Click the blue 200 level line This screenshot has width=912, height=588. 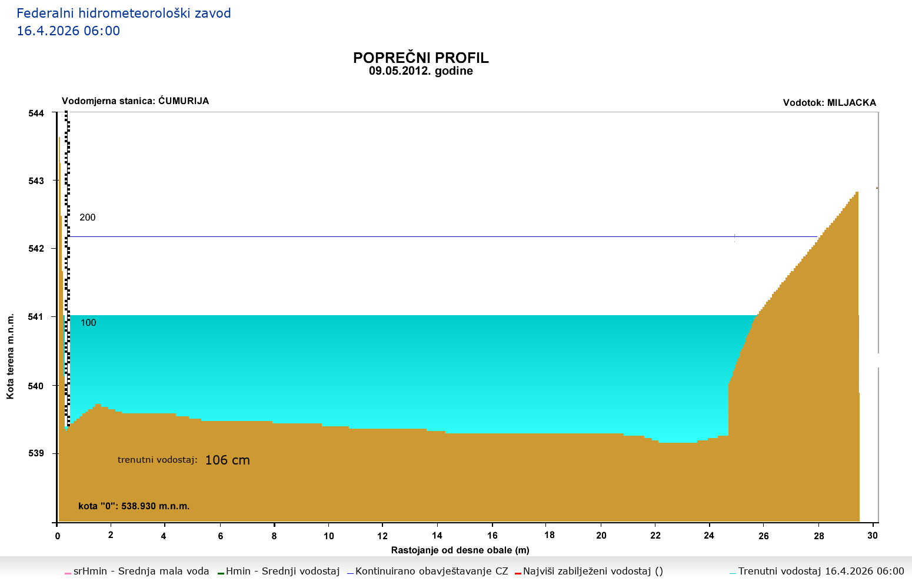tap(412, 237)
